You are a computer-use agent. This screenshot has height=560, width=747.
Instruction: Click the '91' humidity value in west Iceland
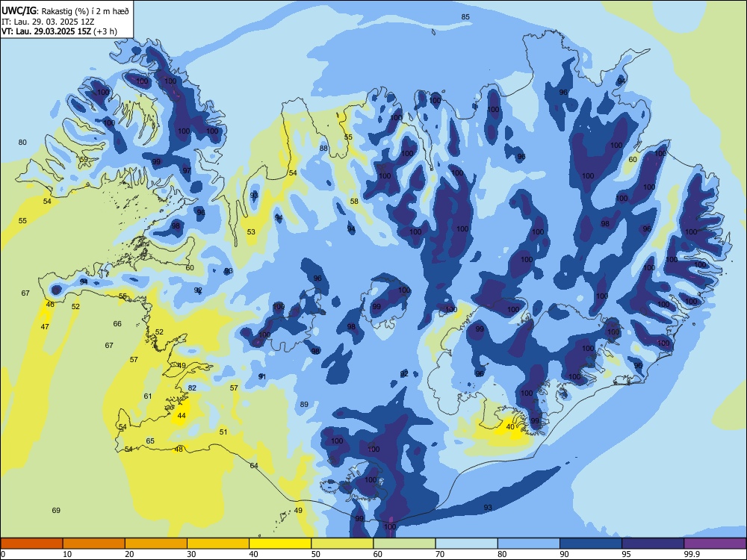pos(262,376)
